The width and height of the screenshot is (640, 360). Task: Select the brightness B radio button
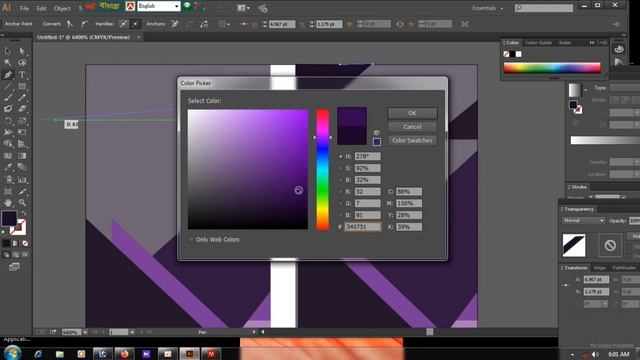click(341, 180)
